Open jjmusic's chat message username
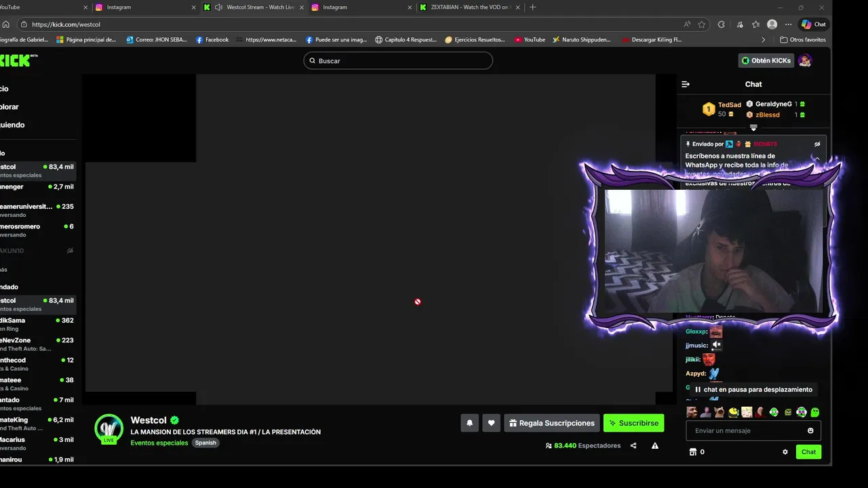This screenshot has height=488, width=868. (696, 346)
